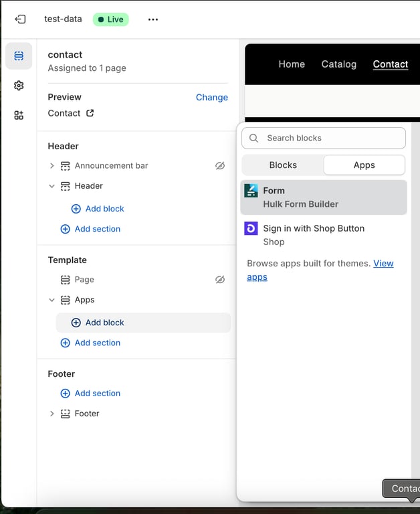Open Contact preview external link icon
This screenshot has width=420, height=514.
[x=90, y=113]
